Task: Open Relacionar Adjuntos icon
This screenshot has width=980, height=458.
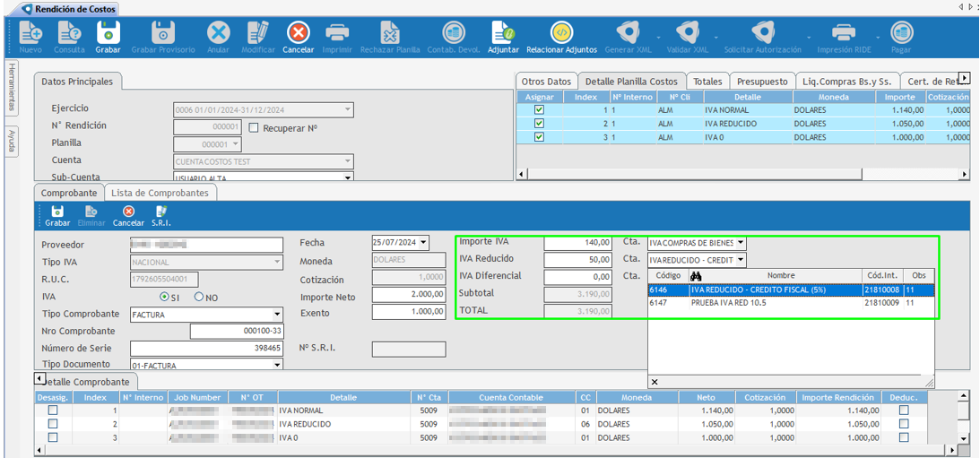Action: (561, 32)
